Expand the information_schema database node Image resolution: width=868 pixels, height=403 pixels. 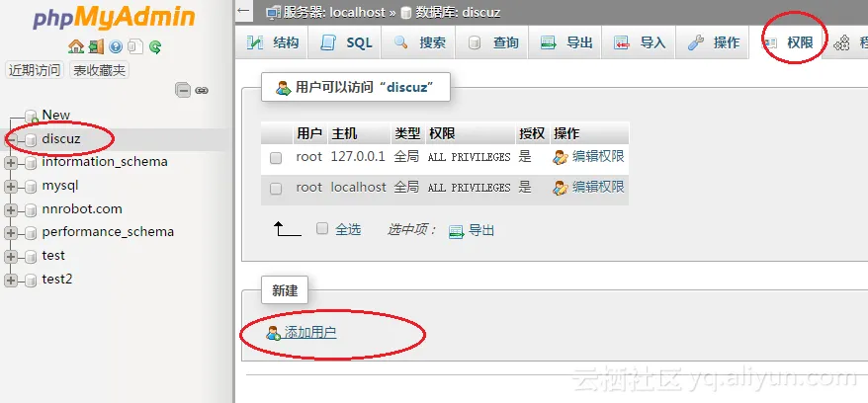click(11, 163)
